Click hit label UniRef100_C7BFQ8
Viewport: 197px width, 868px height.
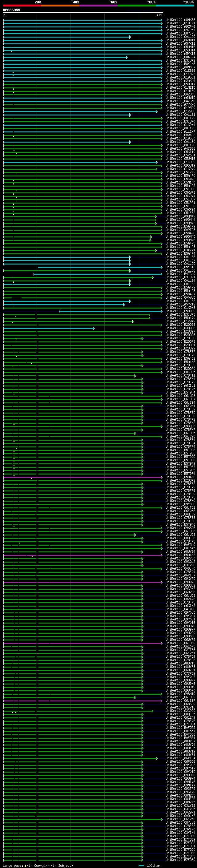click(180, 338)
